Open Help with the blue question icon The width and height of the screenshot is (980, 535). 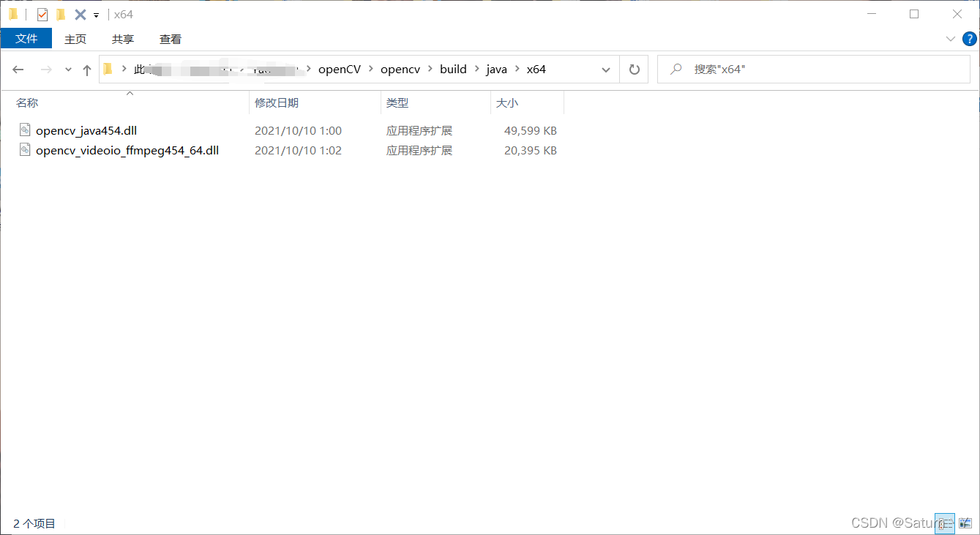pos(970,39)
